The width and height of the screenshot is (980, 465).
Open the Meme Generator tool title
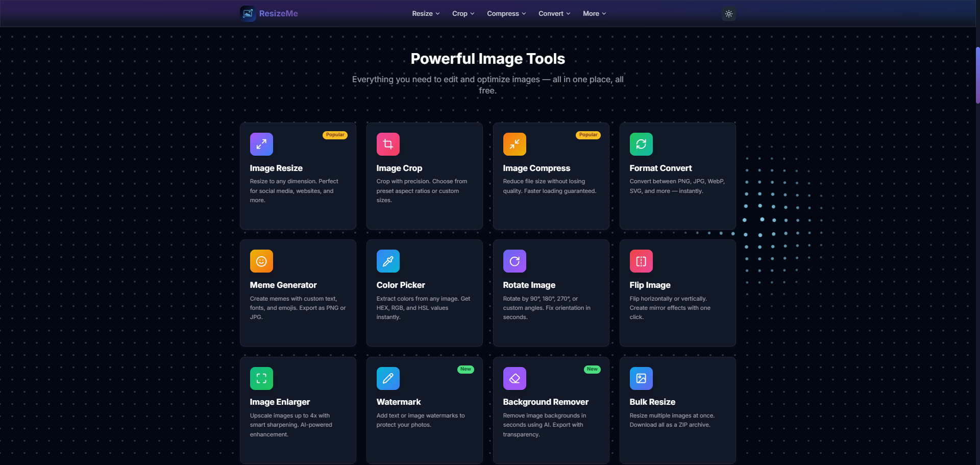283,285
